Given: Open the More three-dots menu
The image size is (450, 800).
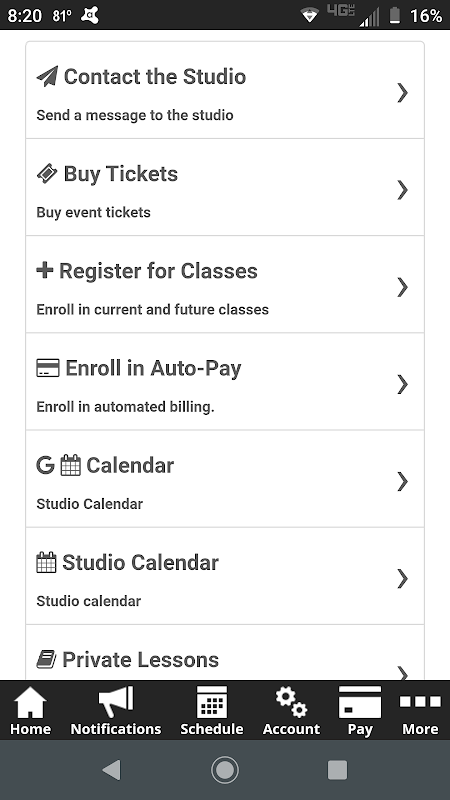Looking at the screenshot, I should tap(420, 702).
